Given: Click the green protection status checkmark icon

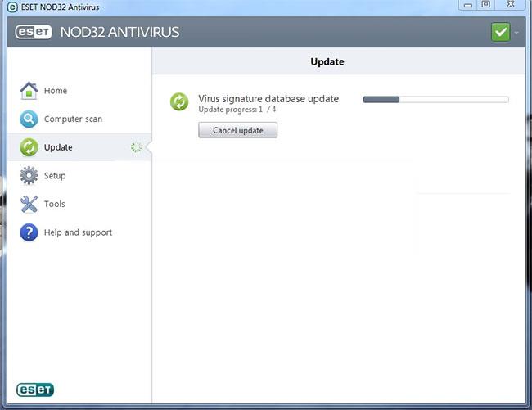Looking at the screenshot, I should [x=501, y=32].
